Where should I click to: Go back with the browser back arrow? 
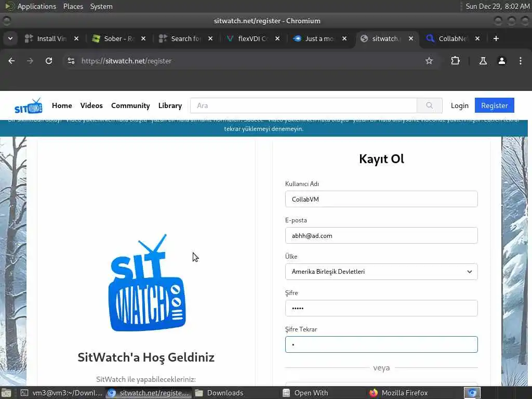click(x=11, y=61)
